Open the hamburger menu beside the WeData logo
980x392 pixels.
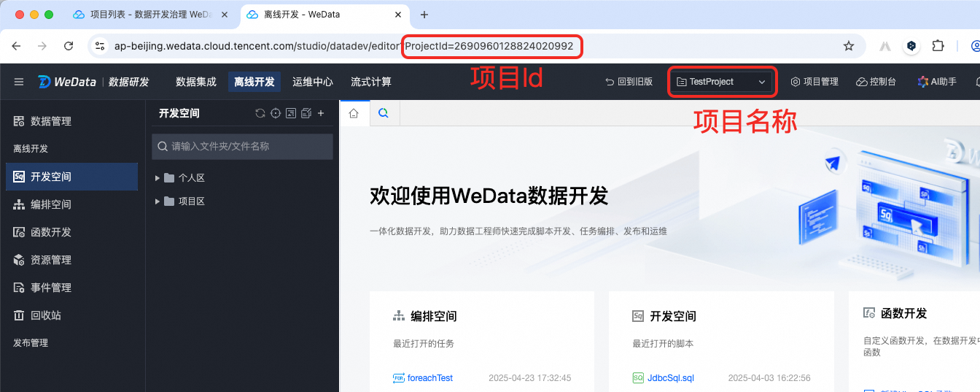point(19,82)
